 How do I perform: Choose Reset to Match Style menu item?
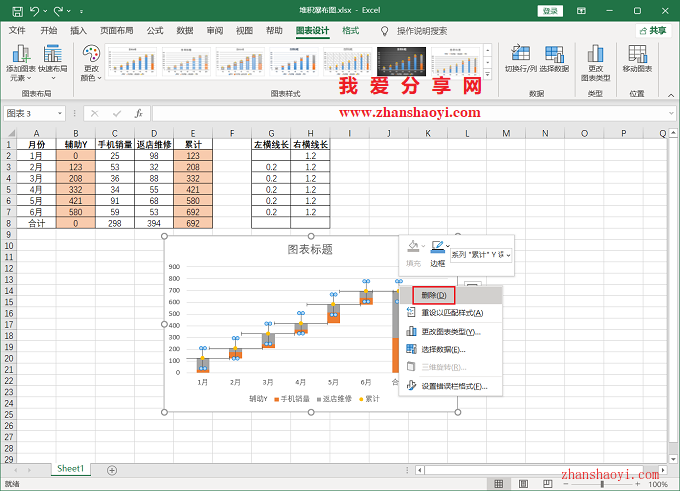tap(451, 313)
